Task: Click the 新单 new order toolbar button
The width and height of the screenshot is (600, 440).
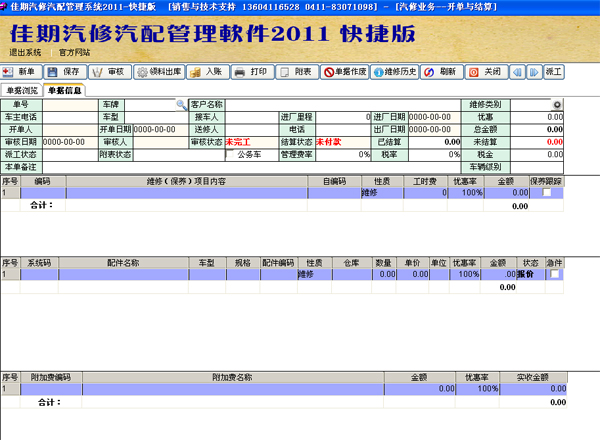Action: (x=21, y=72)
